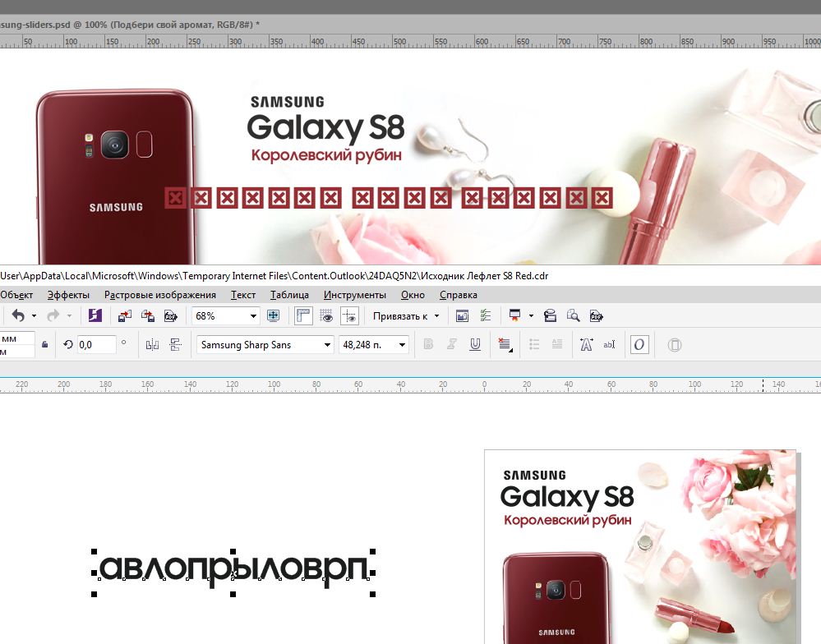821x644 pixels.
Task: Click 'Королевский рубин' on the CorelDRAW leaflet
Action: tap(568, 520)
